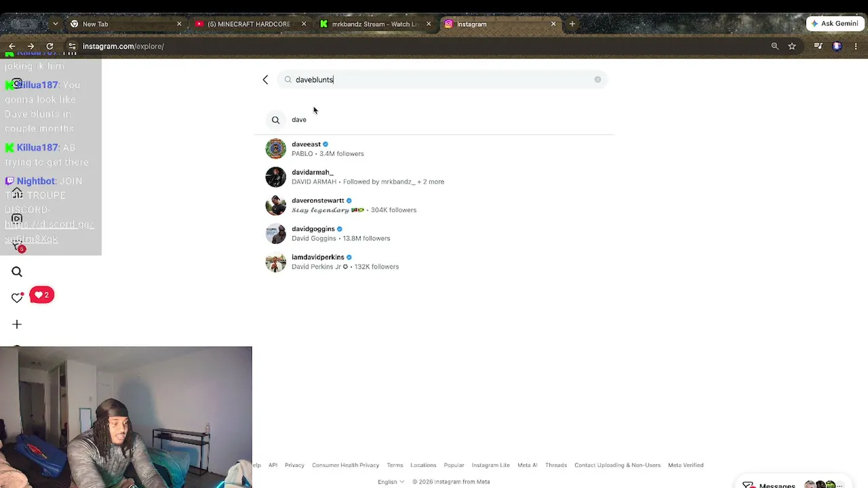Click the Ask Gemini button
This screenshot has height=488, width=868.
[835, 24]
